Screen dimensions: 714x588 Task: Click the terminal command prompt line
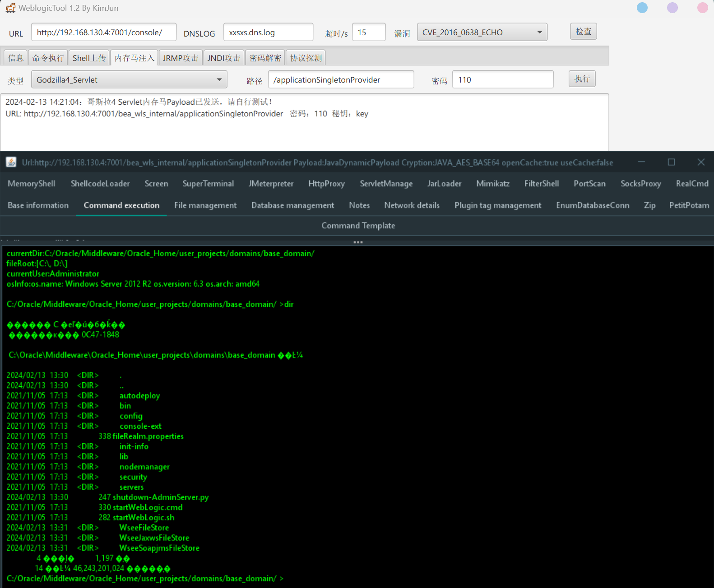[145, 578]
